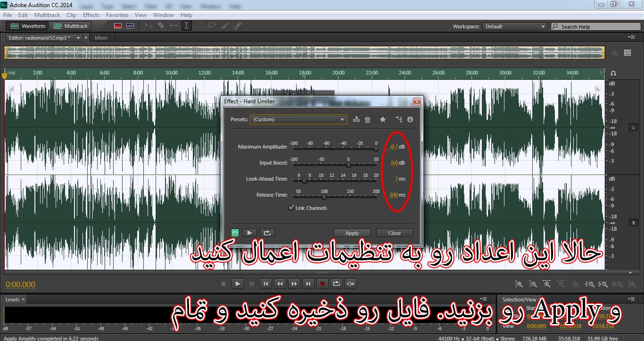644x341 pixels.
Task: Toggle the green effect power state button
Action: pyautogui.click(x=235, y=233)
